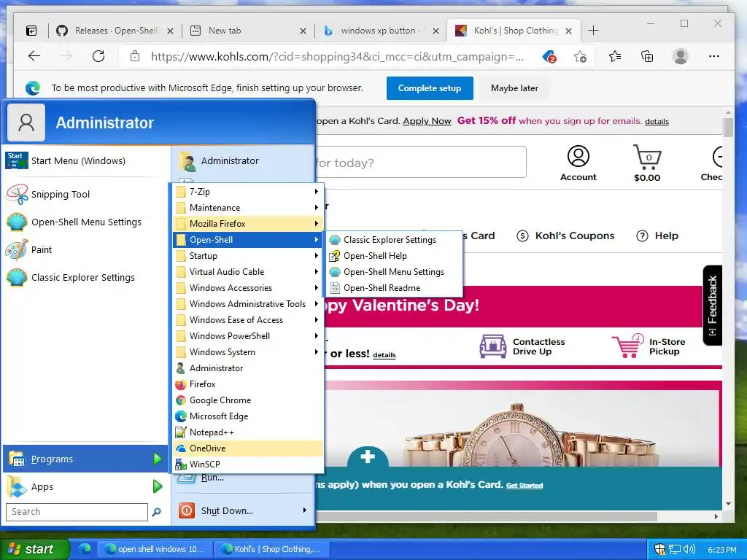Click the Administrator user picture

(26, 122)
